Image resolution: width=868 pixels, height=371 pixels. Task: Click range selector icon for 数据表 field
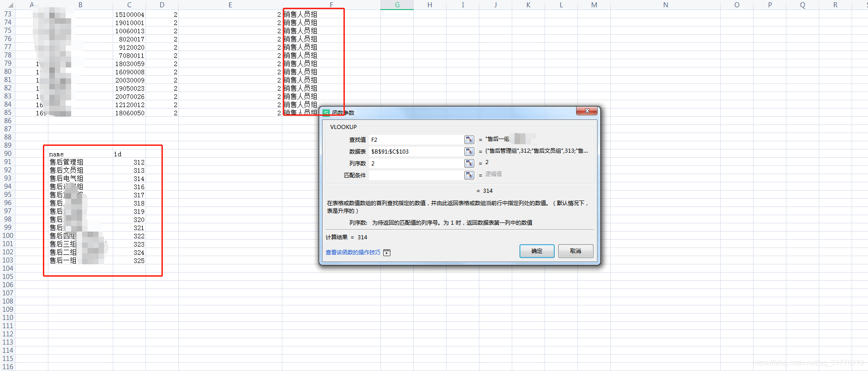tap(469, 151)
